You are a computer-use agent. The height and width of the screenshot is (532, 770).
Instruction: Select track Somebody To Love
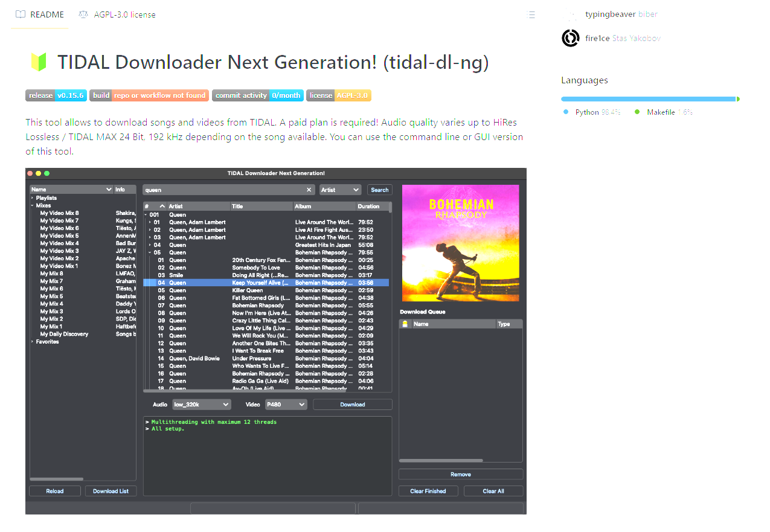[266, 268]
